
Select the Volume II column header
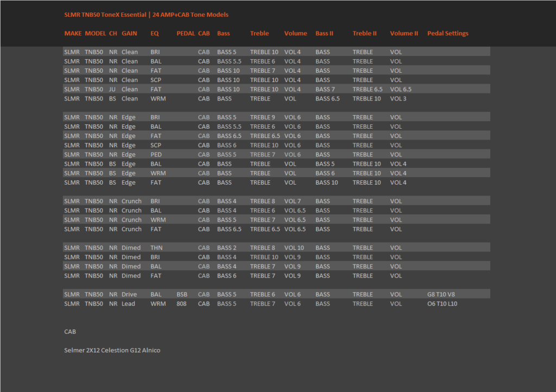[x=404, y=33]
